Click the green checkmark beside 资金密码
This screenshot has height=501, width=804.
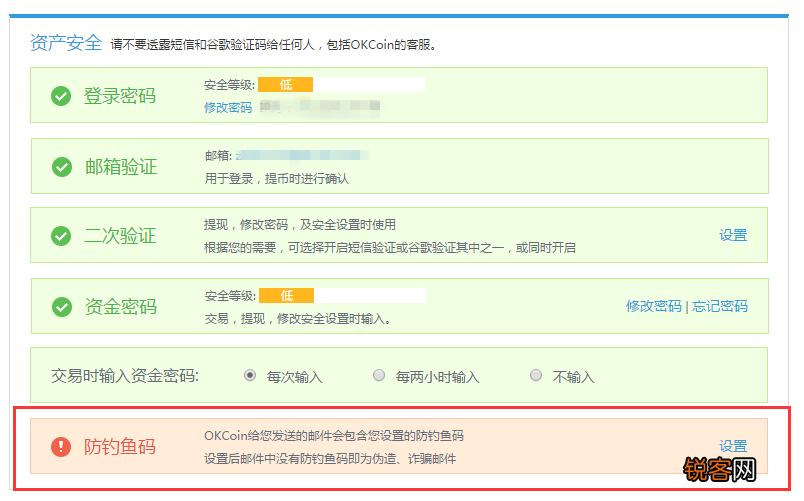click(62, 307)
